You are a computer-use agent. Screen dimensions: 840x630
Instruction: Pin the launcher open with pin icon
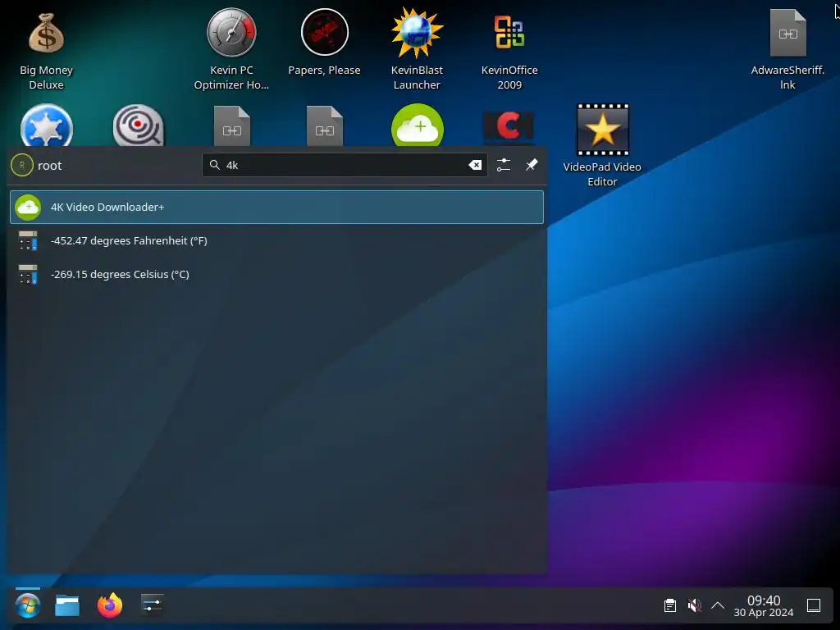click(x=532, y=165)
